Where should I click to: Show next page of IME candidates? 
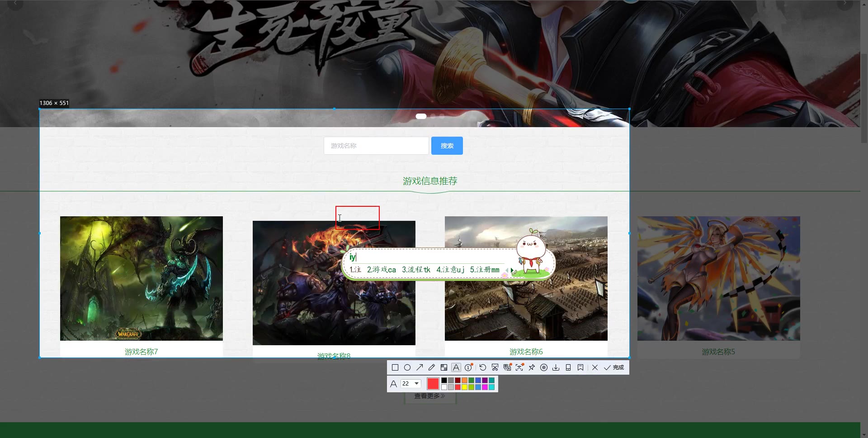(x=512, y=270)
